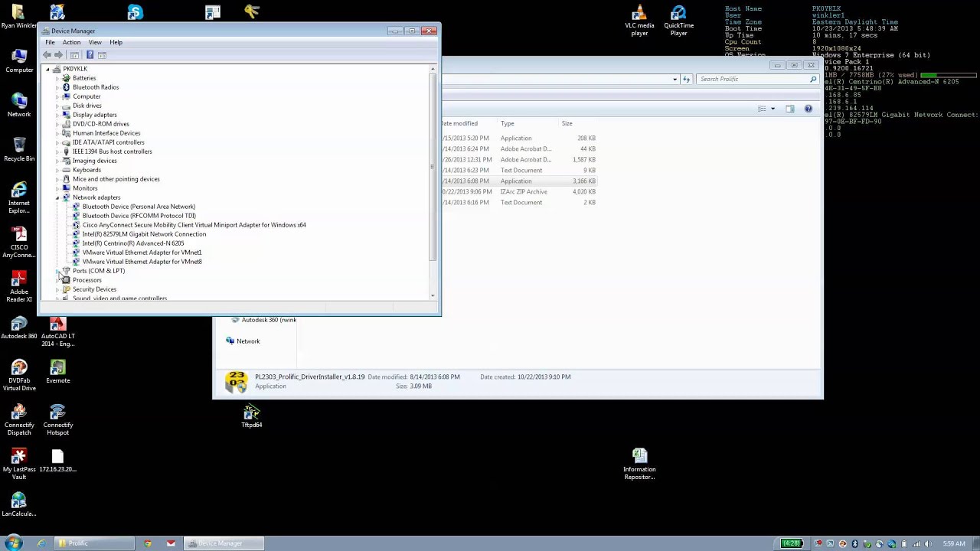Open the View menu in Device Manager
Image resolution: width=980 pixels, height=551 pixels.
point(95,42)
